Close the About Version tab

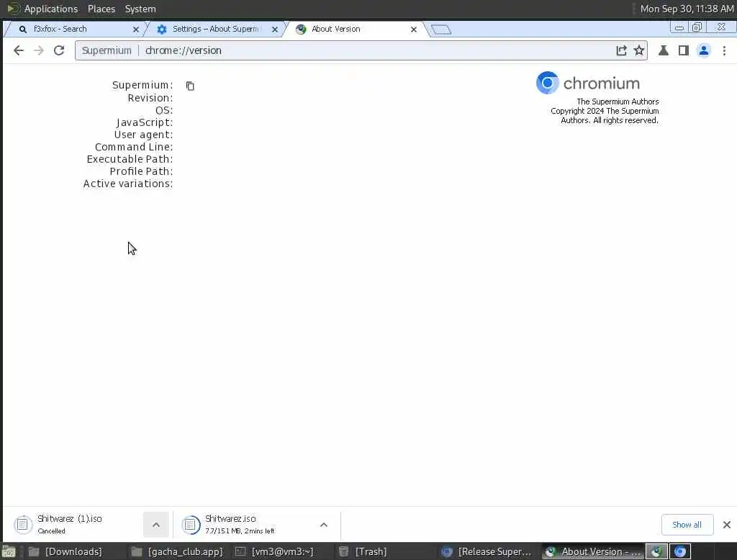(414, 30)
